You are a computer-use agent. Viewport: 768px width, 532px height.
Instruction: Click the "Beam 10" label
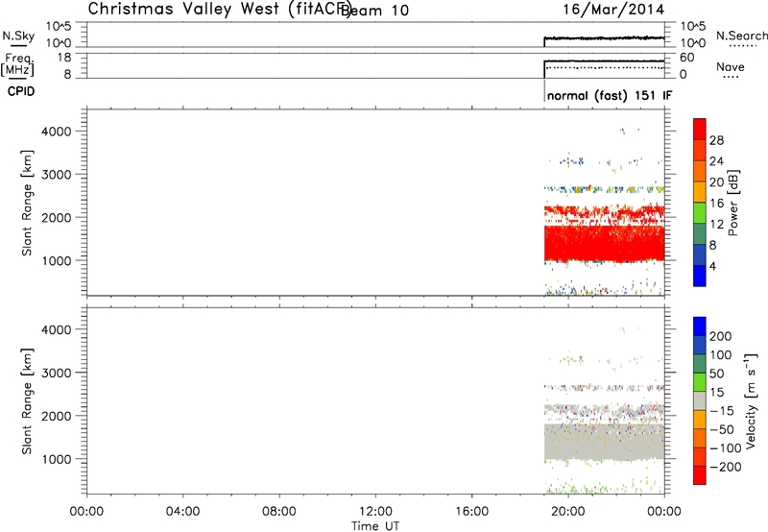pyautogui.click(x=375, y=11)
